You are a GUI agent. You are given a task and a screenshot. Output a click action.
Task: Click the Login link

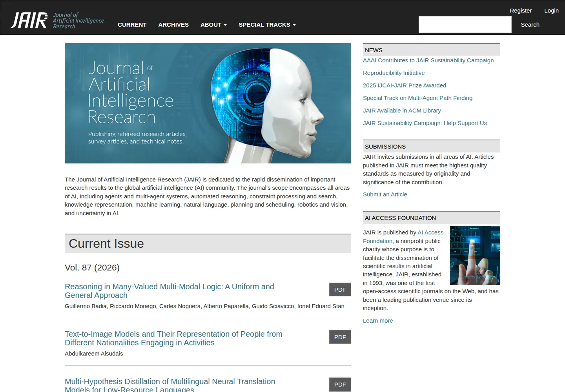point(551,11)
